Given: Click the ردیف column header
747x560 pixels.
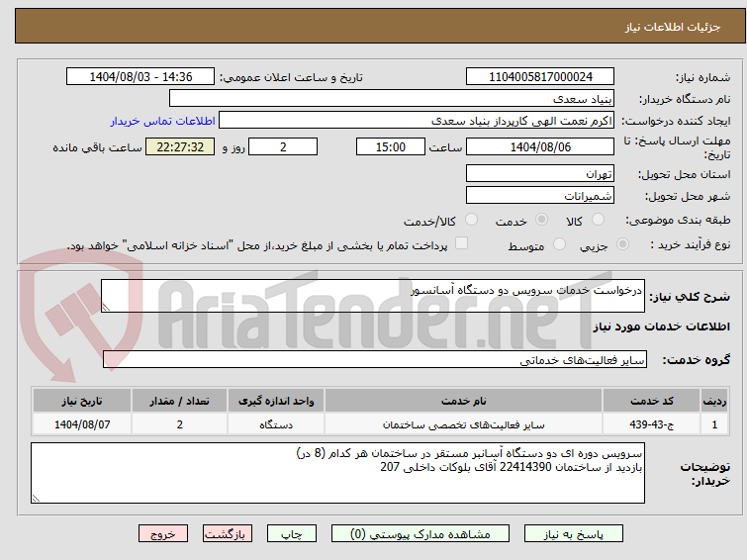Looking at the screenshot, I should click(714, 401).
